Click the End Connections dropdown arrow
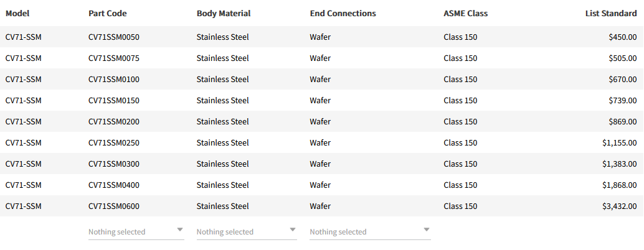This screenshot has width=644, height=250. pyautogui.click(x=427, y=230)
